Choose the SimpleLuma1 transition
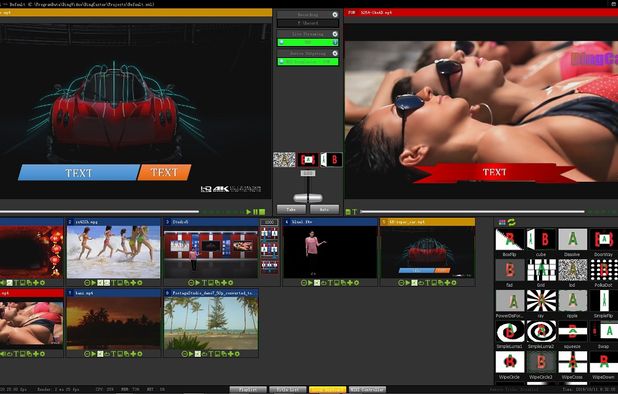The image size is (618, 394). pos(510,331)
